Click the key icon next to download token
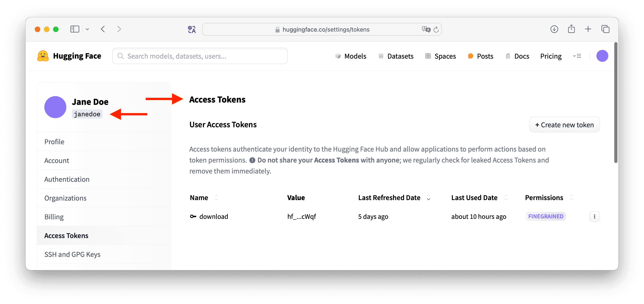This screenshot has height=304, width=644. click(193, 216)
